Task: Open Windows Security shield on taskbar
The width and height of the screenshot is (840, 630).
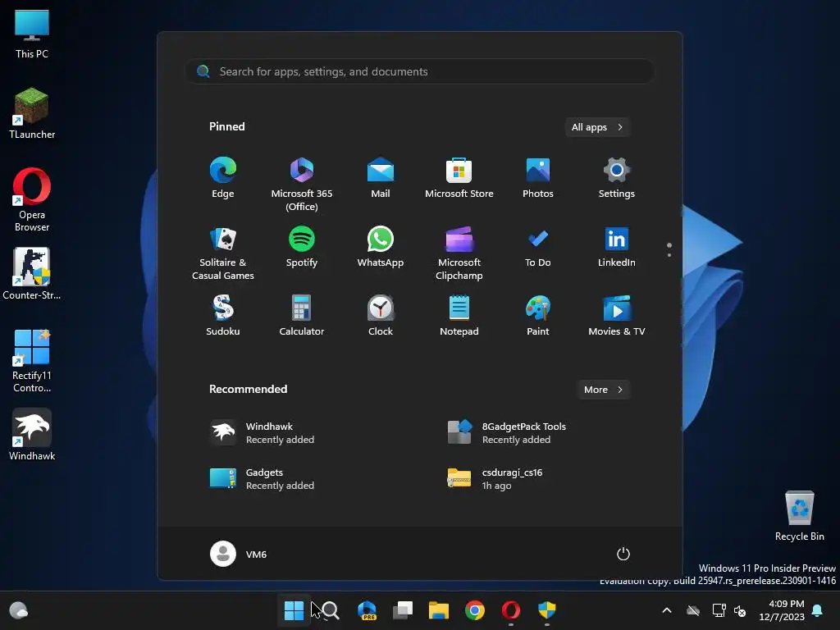Action: coord(547,610)
